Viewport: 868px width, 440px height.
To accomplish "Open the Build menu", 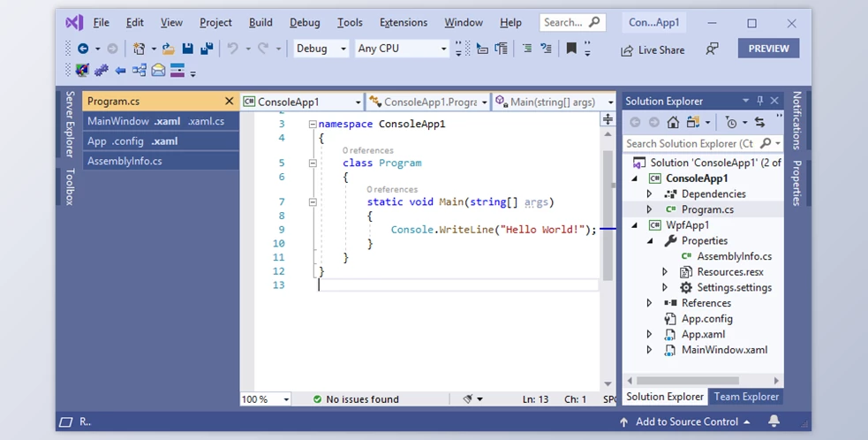I will point(260,23).
